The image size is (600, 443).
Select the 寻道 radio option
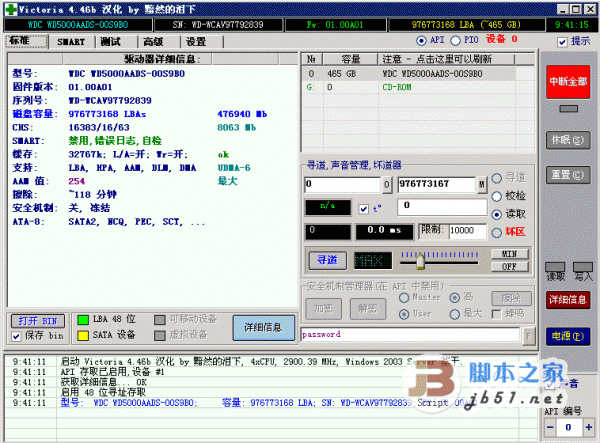pos(497,178)
